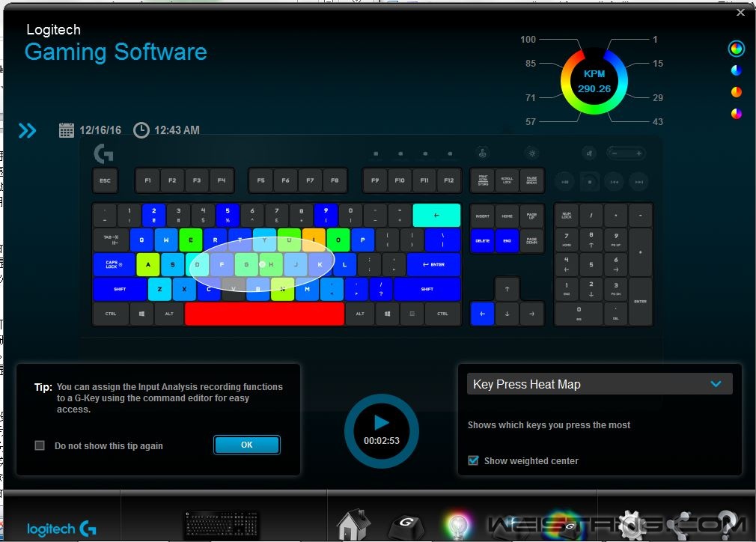Select the keyboard device thumbnail

pos(222,525)
